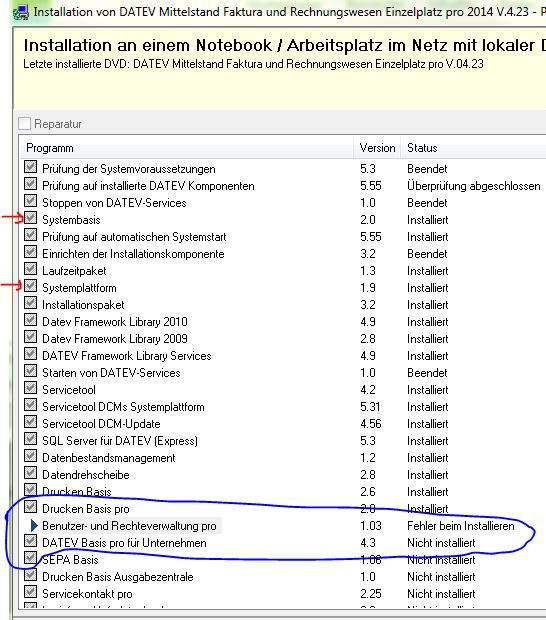Click version '5.31' of Servicetool DCMs Systemplattform
The image size is (546, 620).
[370, 407]
